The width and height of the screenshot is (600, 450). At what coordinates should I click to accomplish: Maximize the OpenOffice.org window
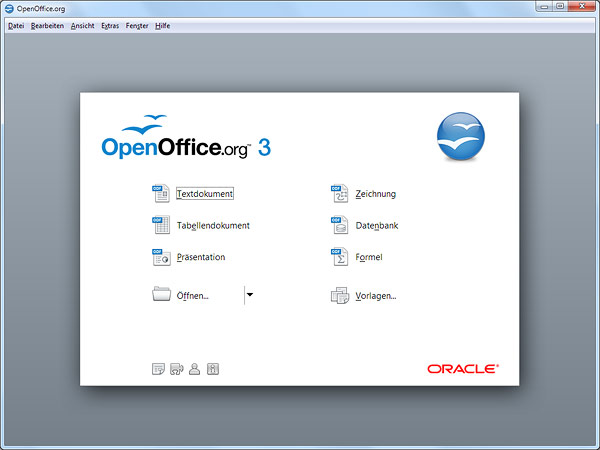pyautogui.click(x=560, y=6)
